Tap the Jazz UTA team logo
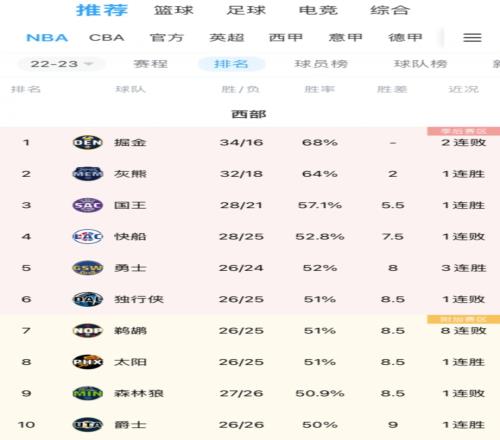Image resolution: width=500 pixels, height=440 pixels. pos(88,424)
